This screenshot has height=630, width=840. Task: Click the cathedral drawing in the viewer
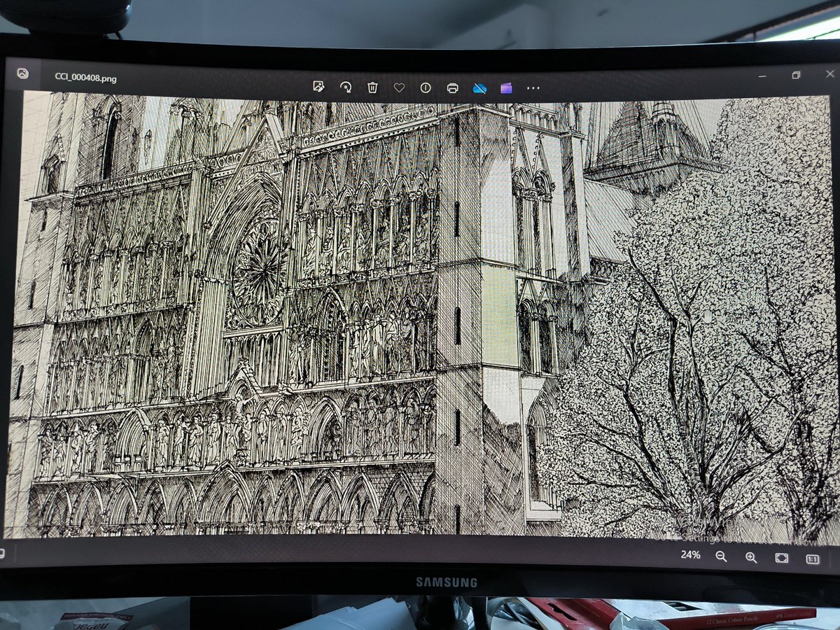click(420, 318)
